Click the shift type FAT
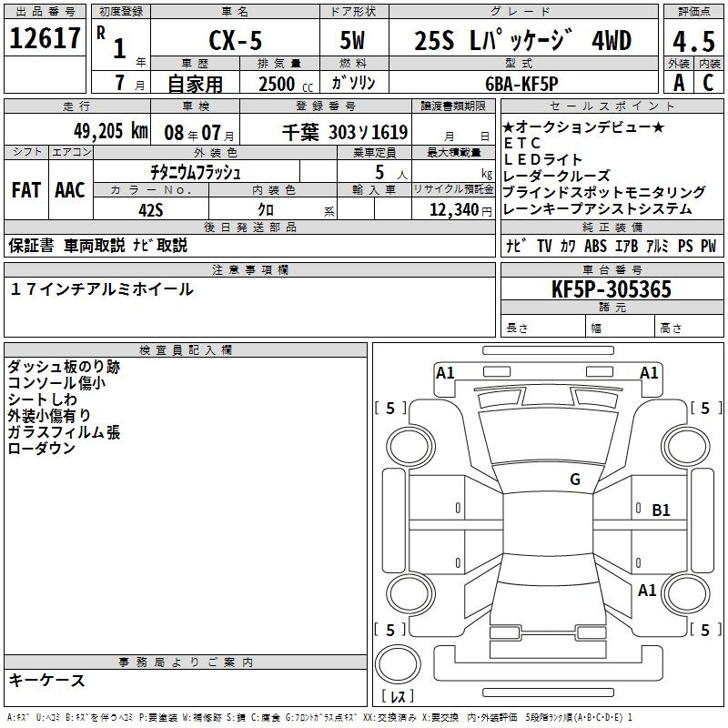Viewport: 728px width, 728px height. (26, 190)
